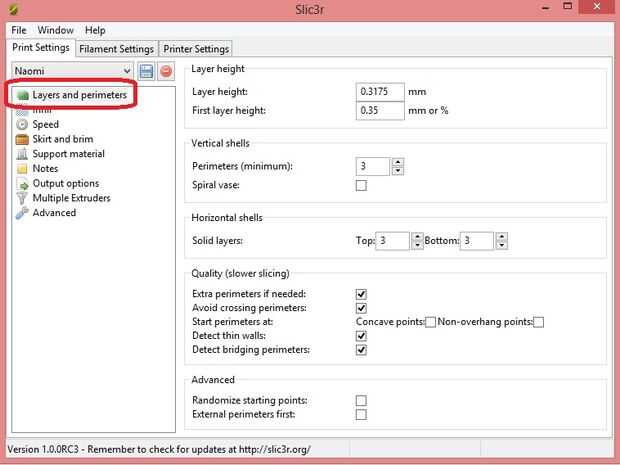Uncheck Extra perimeters if needed

[x=361, y=294]
